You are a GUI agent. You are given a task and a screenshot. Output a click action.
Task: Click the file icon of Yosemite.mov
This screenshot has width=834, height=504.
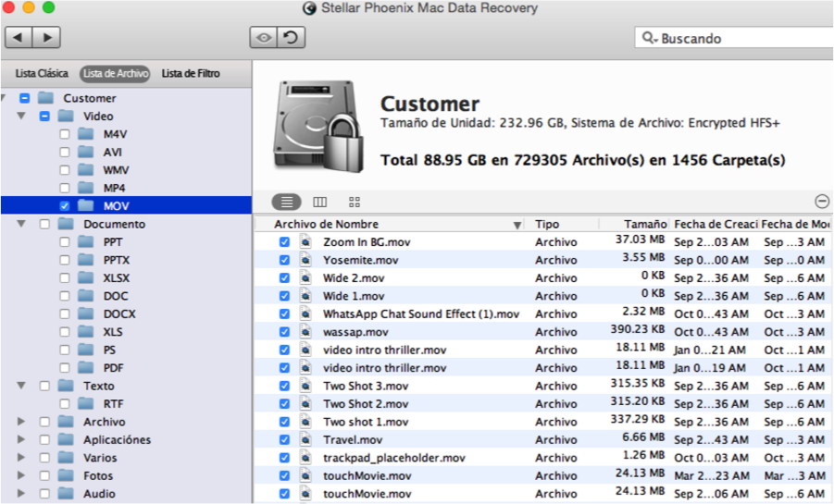point(305,260)
